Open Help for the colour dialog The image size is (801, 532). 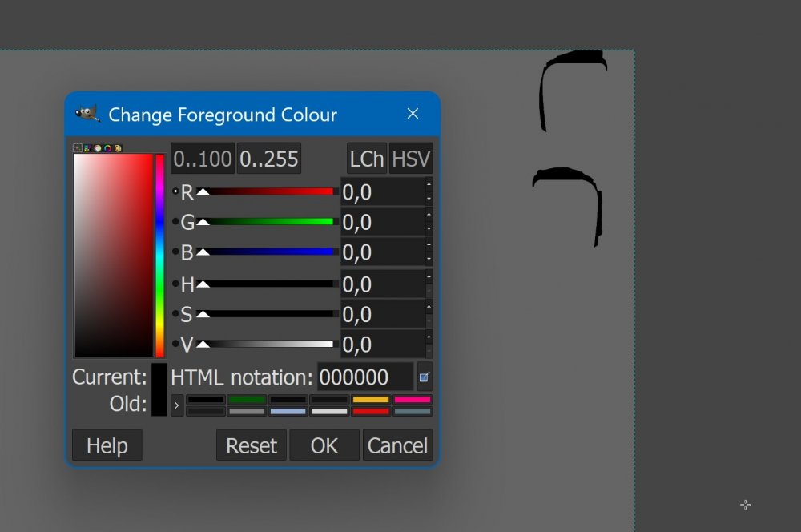[107, 445]
